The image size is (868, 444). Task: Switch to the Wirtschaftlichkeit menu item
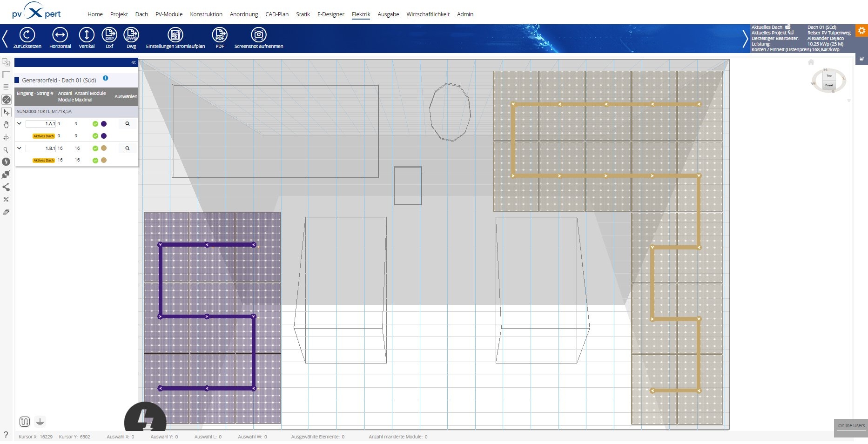coord(427,14)
